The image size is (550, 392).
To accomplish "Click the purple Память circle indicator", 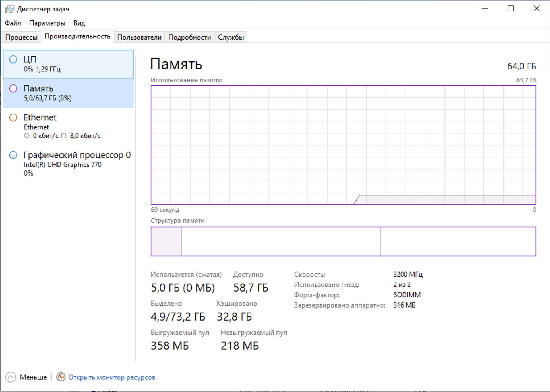I will pyautogui.click(x=13, y=88).
